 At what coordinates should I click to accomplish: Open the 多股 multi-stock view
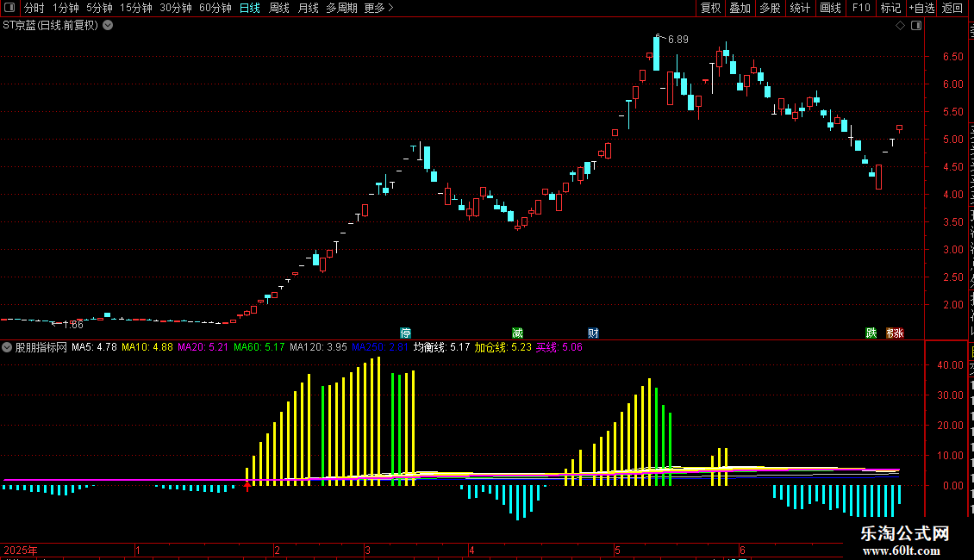(770, 8)
